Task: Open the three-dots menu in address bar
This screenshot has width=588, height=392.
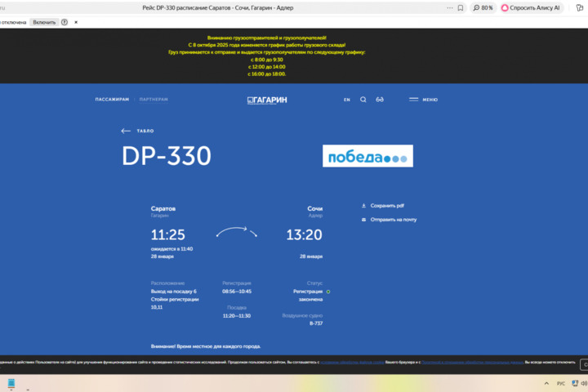Action: point(447,7)
